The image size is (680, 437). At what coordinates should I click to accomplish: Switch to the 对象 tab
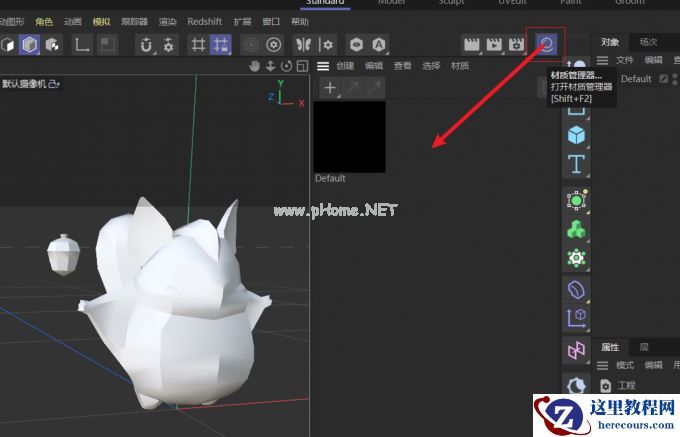pos(610,42)
